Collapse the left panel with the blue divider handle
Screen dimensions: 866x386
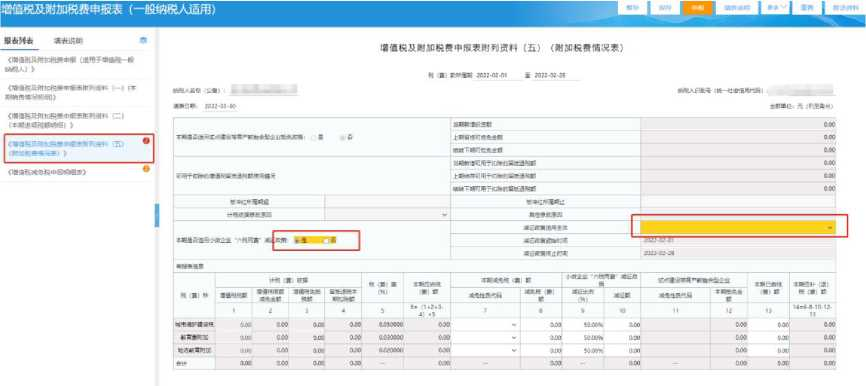[157, 215]
